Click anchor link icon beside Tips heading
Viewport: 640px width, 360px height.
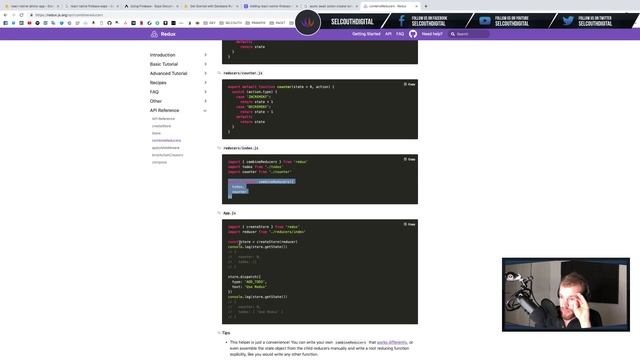coord(219,333)
